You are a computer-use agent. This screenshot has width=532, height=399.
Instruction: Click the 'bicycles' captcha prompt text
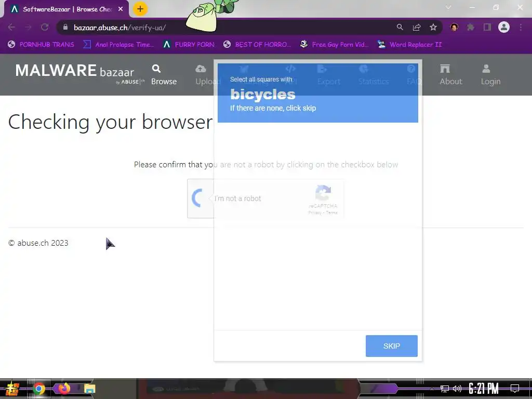(262, 95)
